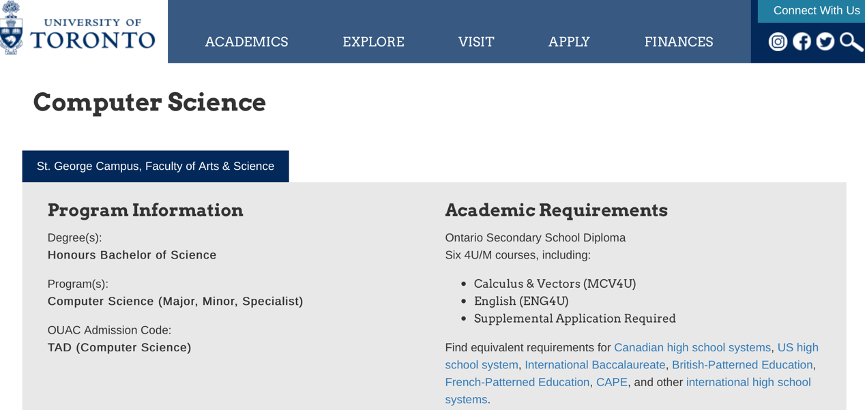Click the Calculus & Vectors (MCV4U) item

coord(555,284)
